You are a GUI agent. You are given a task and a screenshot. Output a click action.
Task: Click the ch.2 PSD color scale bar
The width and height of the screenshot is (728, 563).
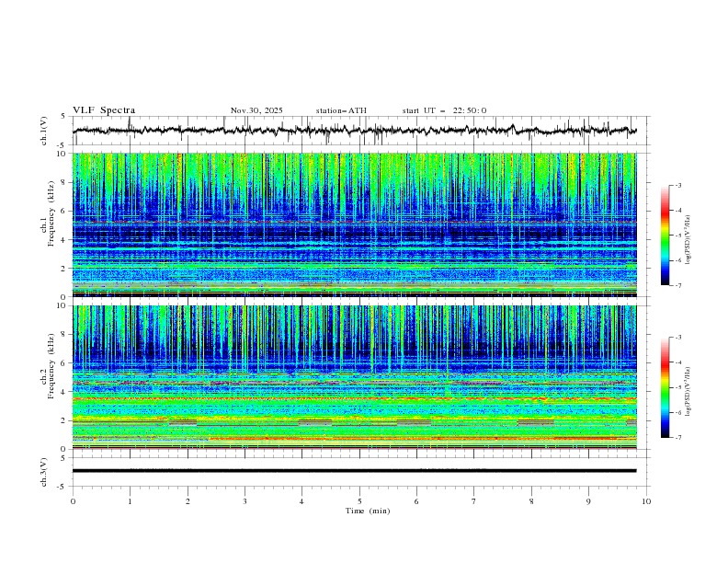[665, 387]
